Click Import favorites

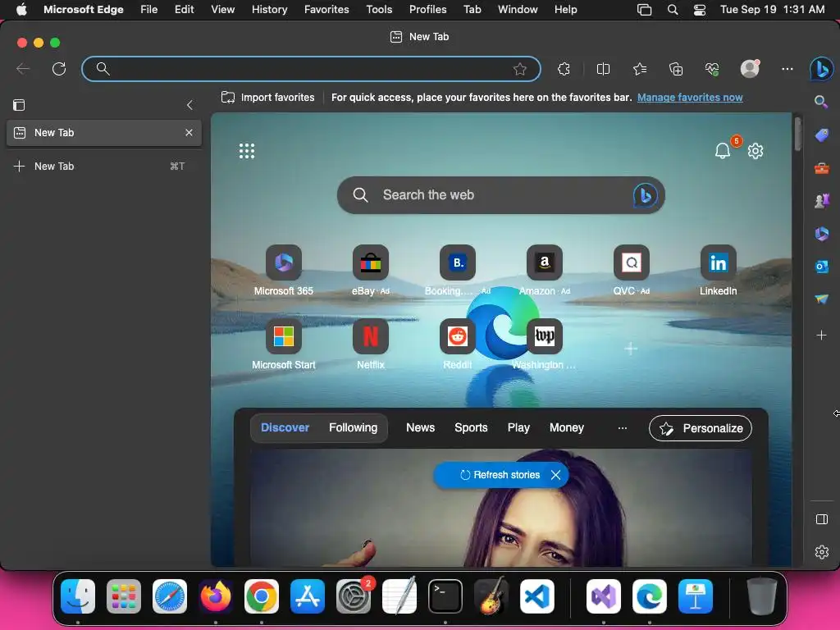pos(268,98)
